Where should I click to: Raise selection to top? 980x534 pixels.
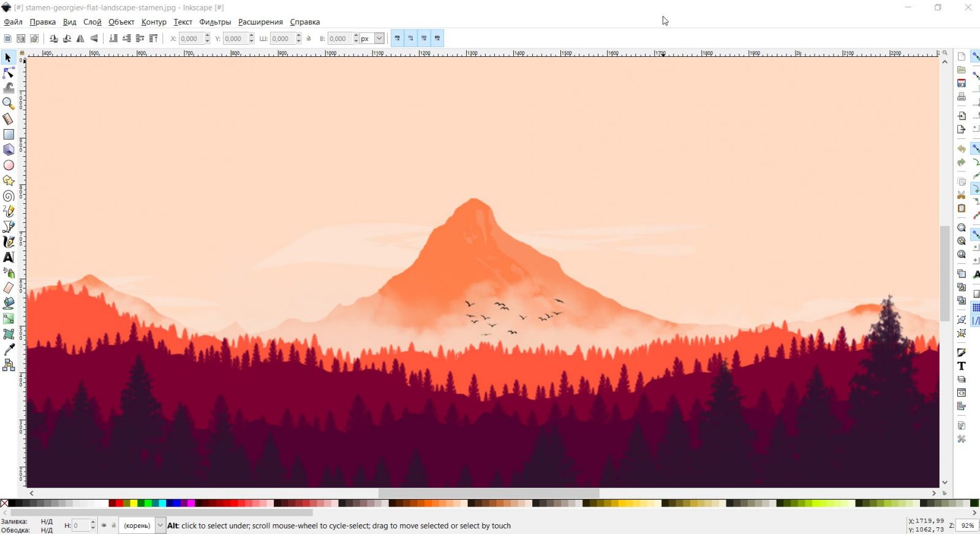pos(154,39)
